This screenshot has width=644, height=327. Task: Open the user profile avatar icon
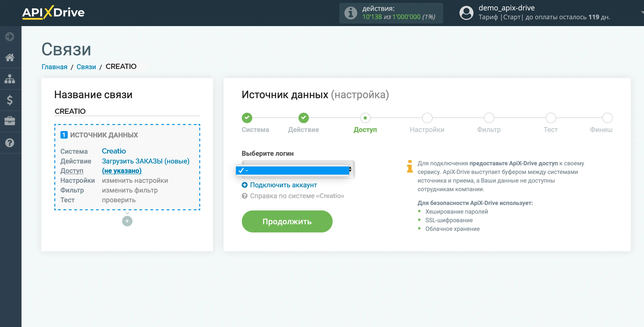[466, 13]
